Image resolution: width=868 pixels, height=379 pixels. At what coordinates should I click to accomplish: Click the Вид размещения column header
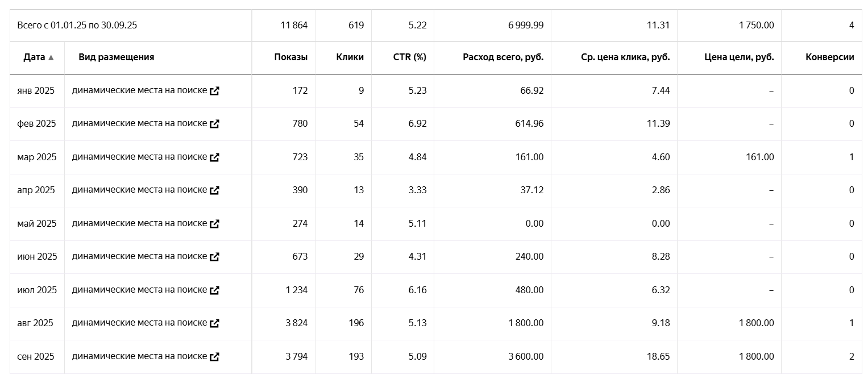pos(117,57)
